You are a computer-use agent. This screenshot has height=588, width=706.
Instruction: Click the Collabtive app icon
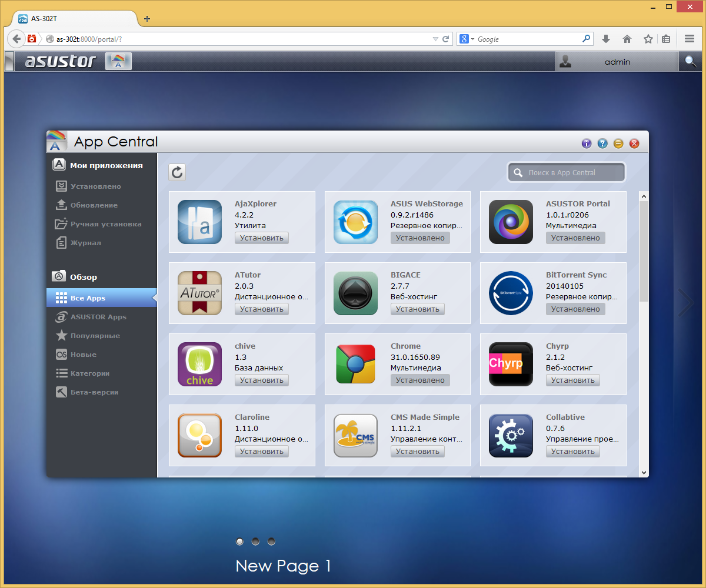click(x=511, y=435)
